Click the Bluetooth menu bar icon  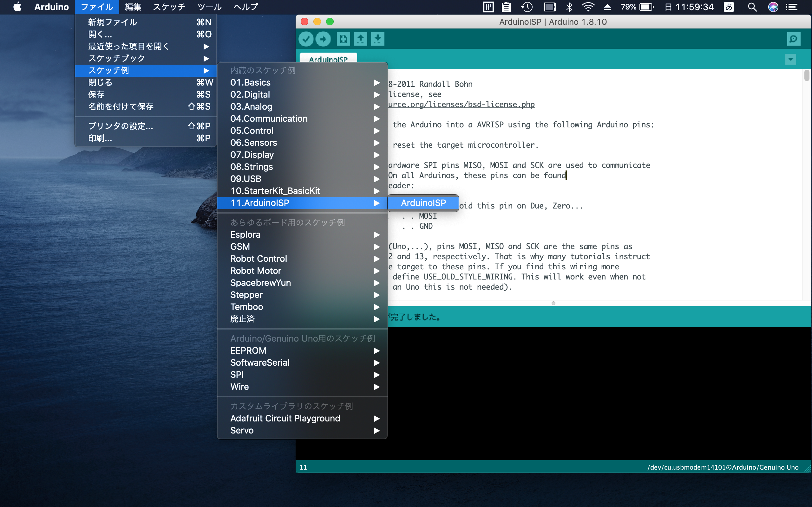[x=569, y=7]
